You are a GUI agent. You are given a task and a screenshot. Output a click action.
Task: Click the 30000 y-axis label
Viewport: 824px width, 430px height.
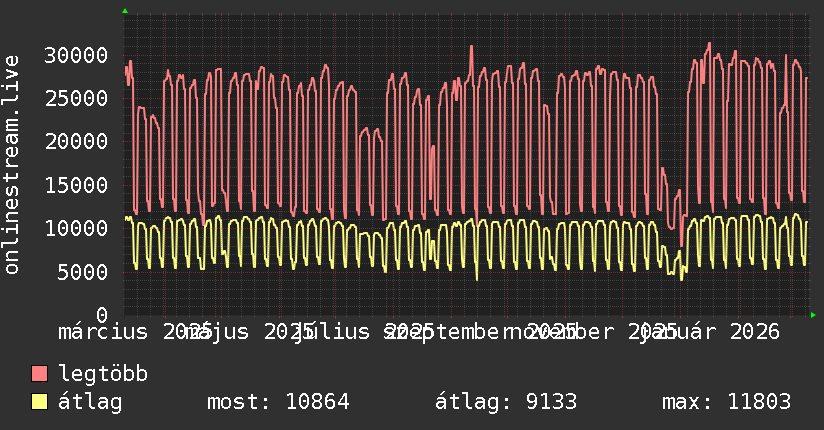tap(76, 55)
